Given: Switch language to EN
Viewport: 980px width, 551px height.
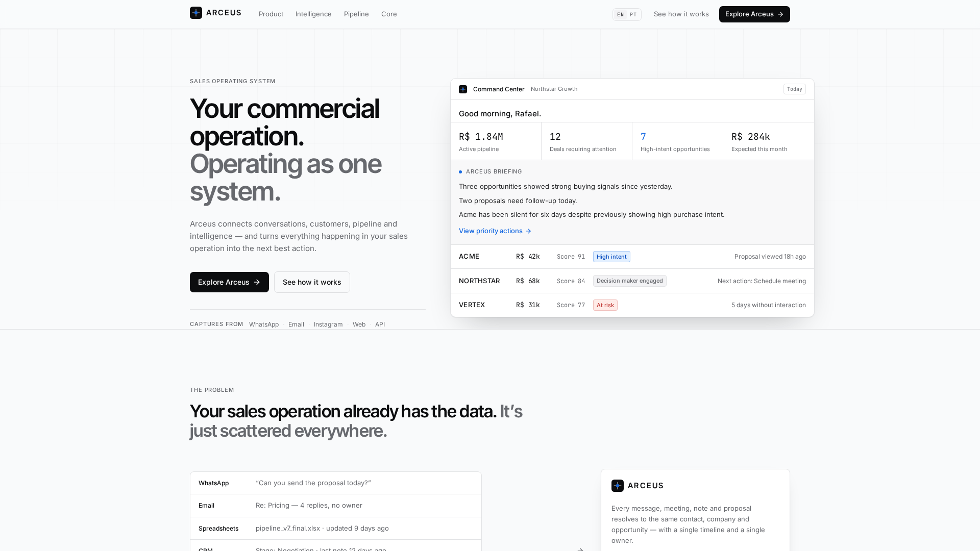Looking at the screenshot, I should [620, 14].
